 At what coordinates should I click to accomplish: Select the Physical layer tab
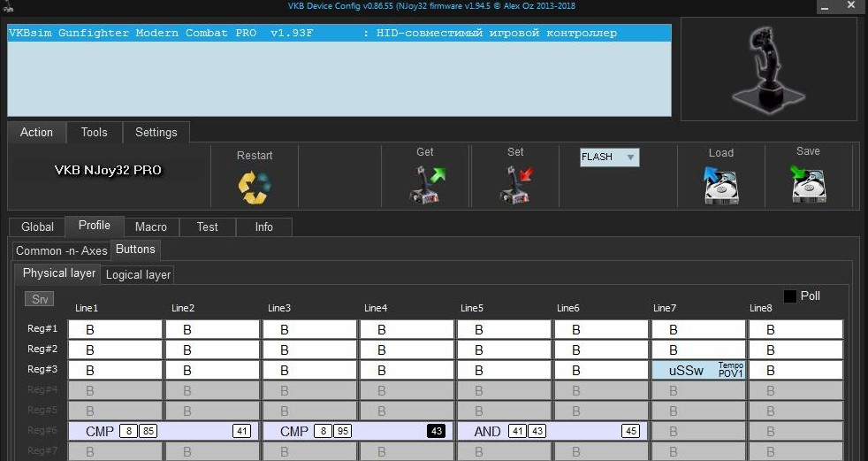[58, 273]
